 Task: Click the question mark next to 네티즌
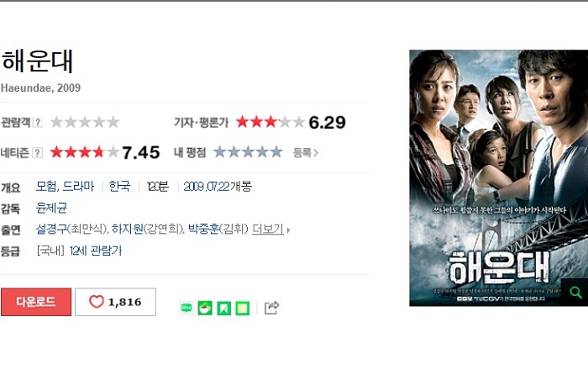coord(38,153)
